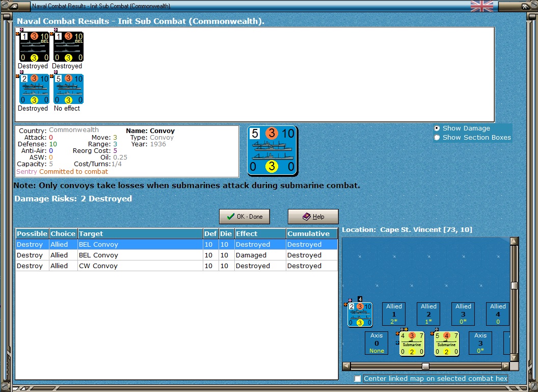The height and width of the screenshot is (392, 538).
Task: Click the Allied 1 section box
Action: 394,313
